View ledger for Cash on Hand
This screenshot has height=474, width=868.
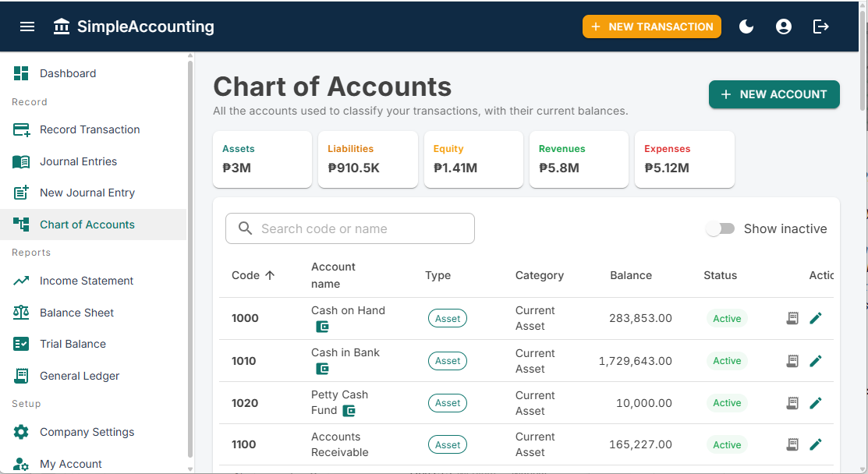click(792, 318)
